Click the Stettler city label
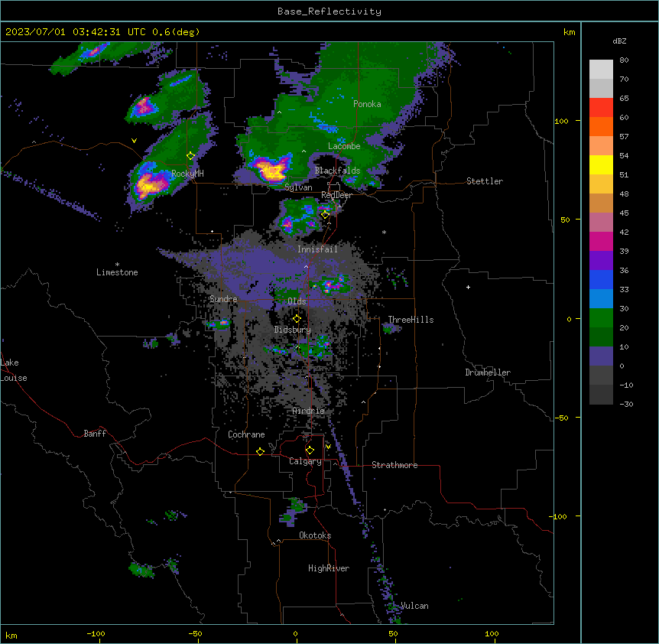The width and height of the screenshot is (659, 644). coord(485,181)
